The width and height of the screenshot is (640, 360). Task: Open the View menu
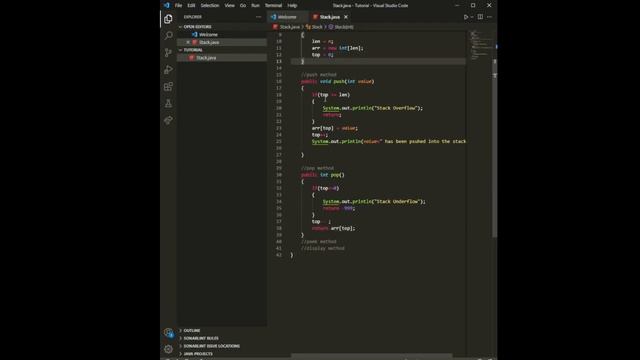pos(229,5)
